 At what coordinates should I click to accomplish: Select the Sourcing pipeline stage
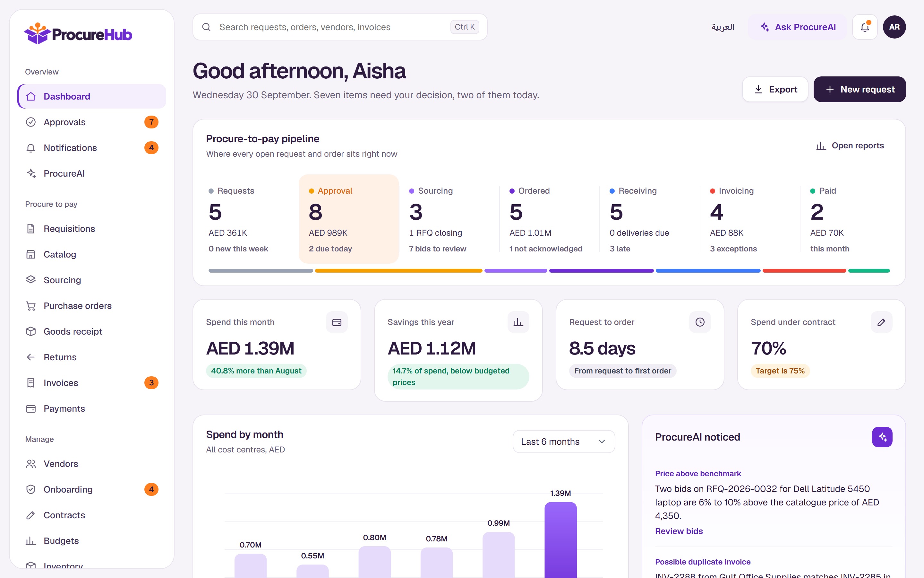pyautogui.click(x=449, y=219)
